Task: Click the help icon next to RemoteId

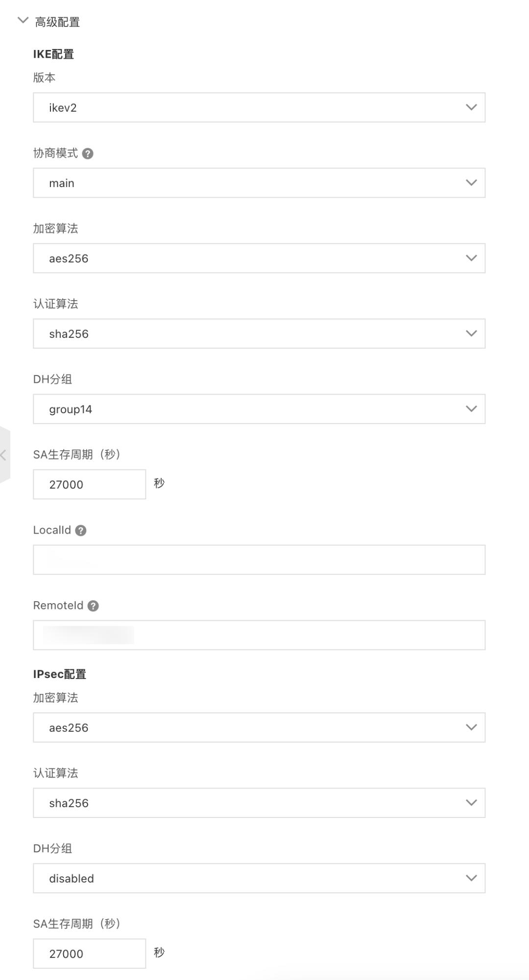Action: (93, 606)
